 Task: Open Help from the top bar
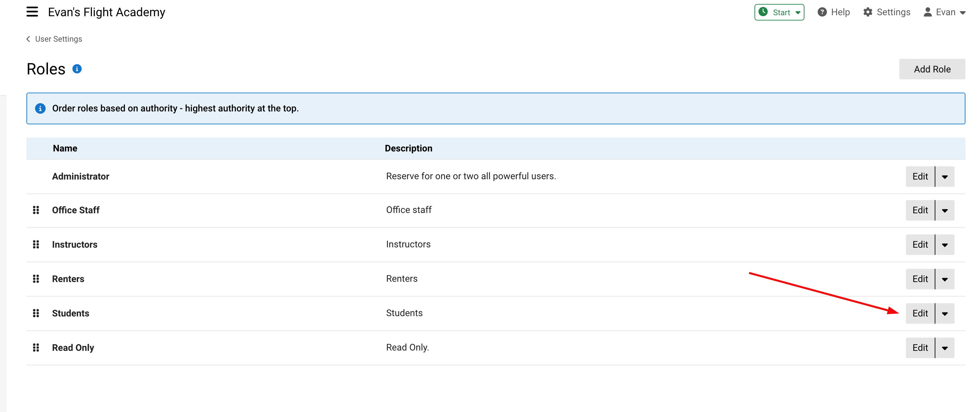click(834, 12)
